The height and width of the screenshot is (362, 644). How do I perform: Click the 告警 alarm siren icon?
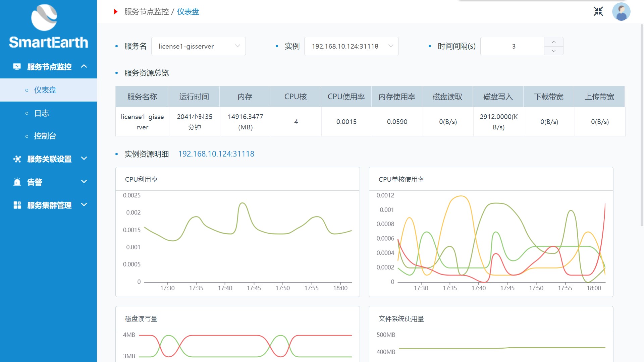(x=17, y=182)
